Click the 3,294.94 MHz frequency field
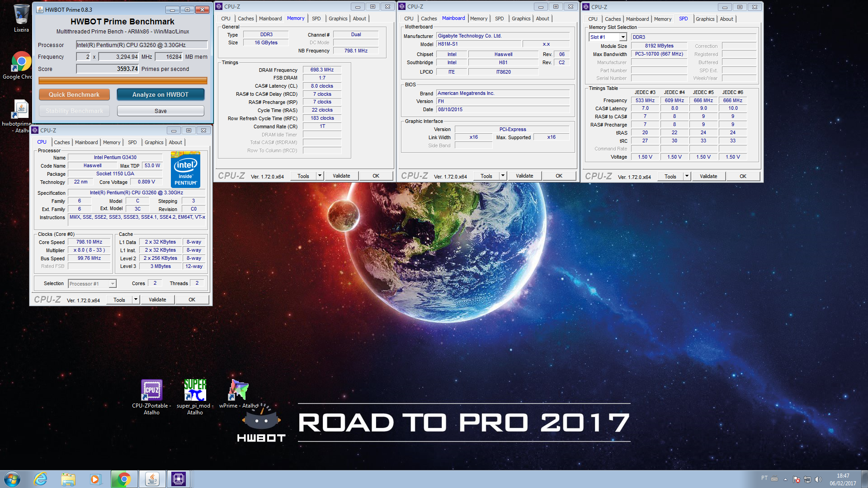The height and width of the screenshot is (488, 868). click(x=119, y=56)
